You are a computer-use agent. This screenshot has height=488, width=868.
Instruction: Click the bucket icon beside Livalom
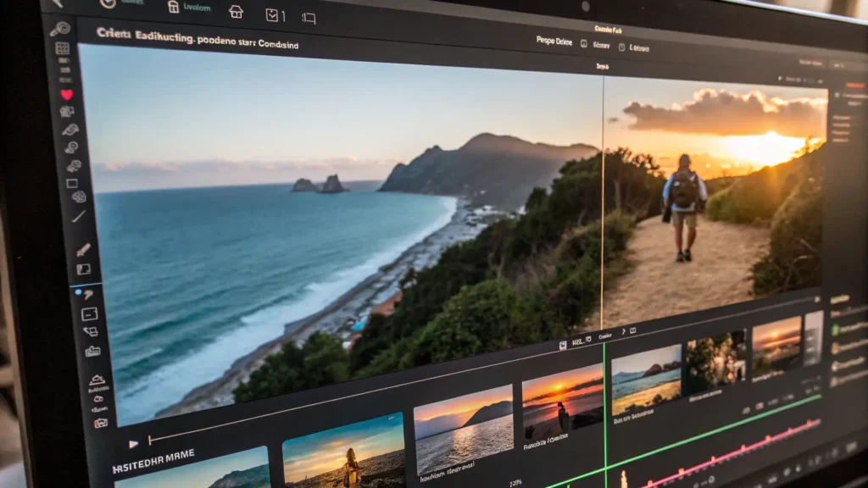173,7
